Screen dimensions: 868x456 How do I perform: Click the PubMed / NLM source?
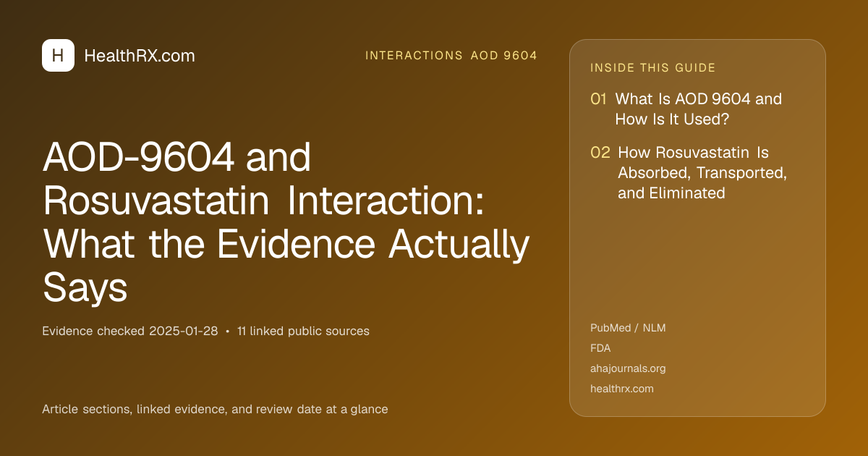(628, 328)
